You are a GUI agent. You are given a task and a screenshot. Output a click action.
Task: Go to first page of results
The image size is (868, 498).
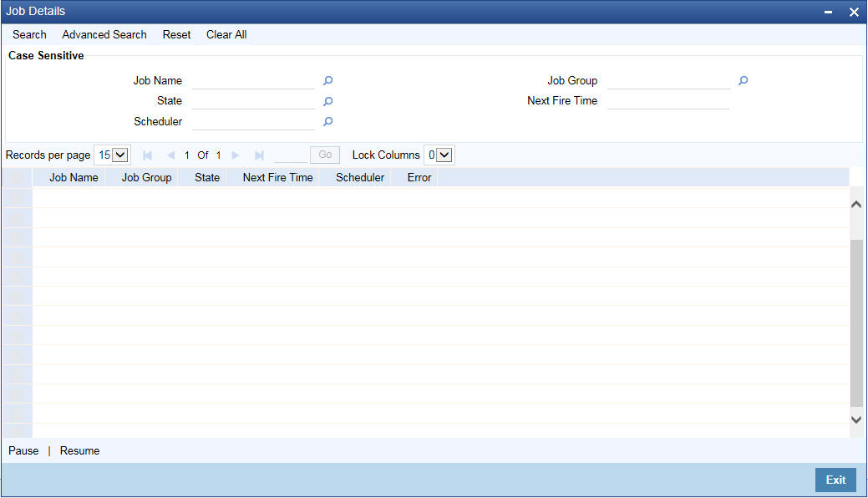147,155
